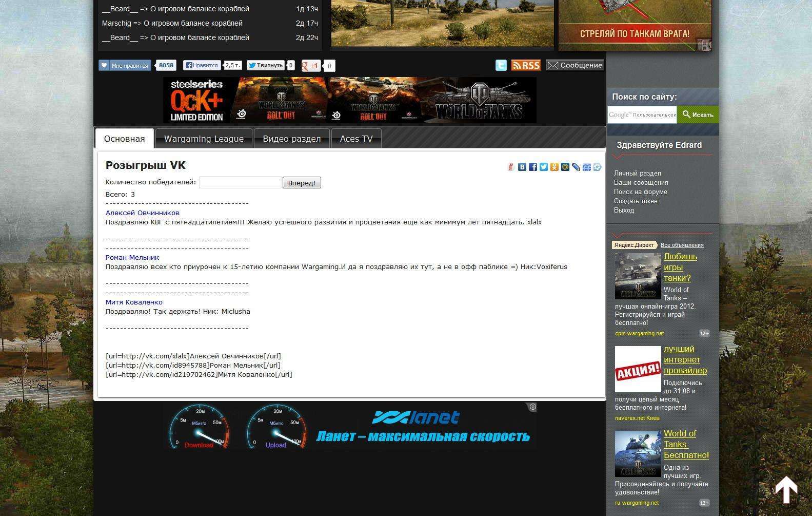Share the page via Twitter bird icon
812x516 pixels.
(544, 167)
